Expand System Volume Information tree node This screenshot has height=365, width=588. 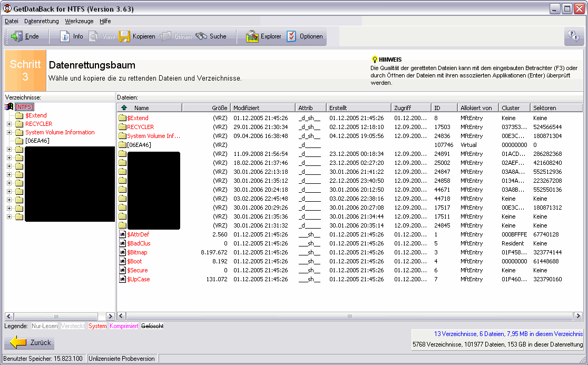tap(9, 132)
